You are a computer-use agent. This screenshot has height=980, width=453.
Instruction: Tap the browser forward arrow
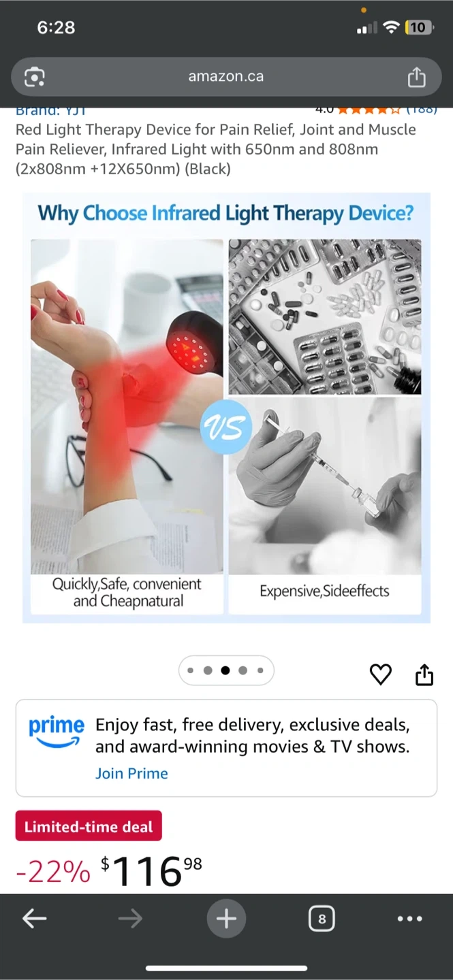(129, 919)
